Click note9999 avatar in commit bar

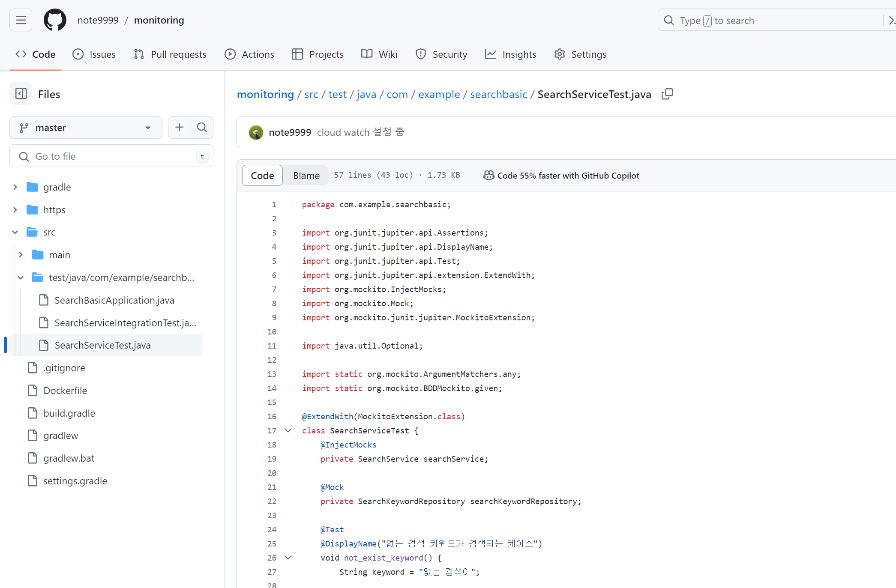[256, 132]
